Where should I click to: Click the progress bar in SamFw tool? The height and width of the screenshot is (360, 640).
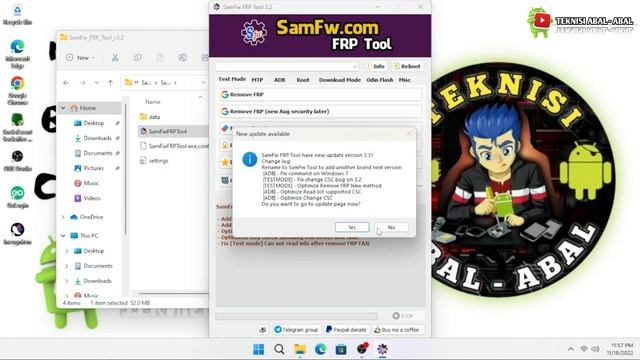pyautogui.click(x=297, y=316)
